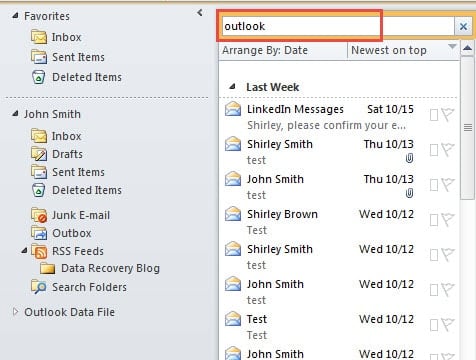Open Inbox folder icon under Favorites

[x=39, y=37]
